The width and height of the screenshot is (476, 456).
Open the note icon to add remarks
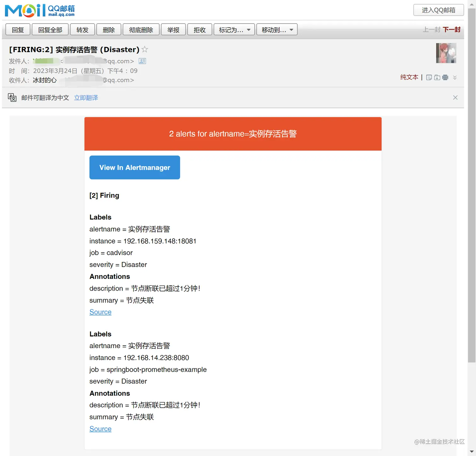(x=429, y=77)
